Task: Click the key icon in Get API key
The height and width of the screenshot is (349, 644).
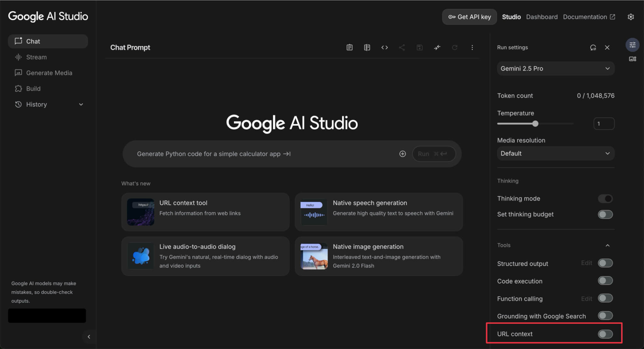Action: click(x=452, y=17)
